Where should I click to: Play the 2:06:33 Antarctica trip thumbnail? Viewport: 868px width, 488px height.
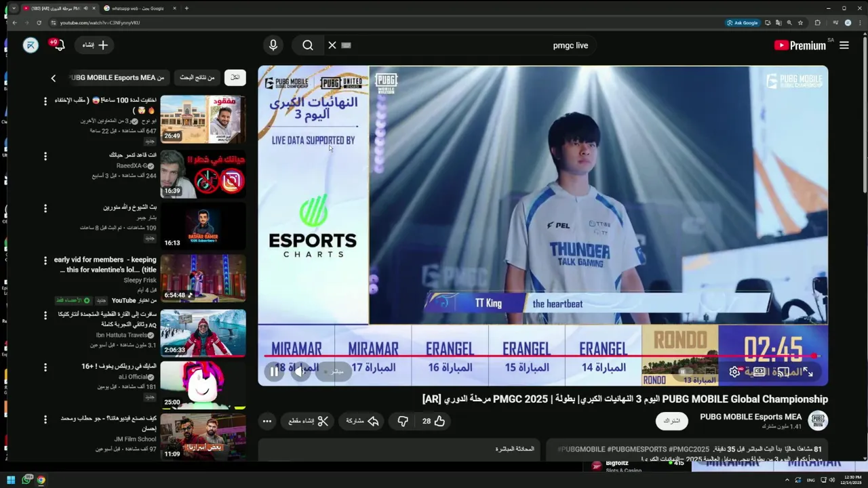[203, 332]
